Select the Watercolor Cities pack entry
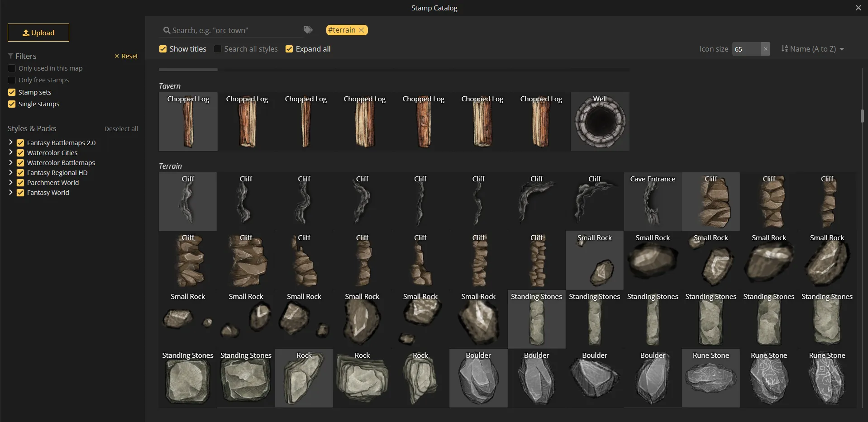 [52, 153]
